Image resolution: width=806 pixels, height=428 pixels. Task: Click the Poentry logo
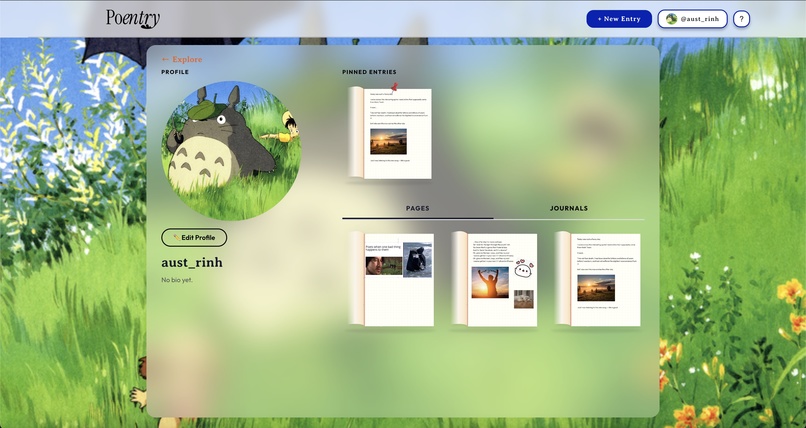133,18
